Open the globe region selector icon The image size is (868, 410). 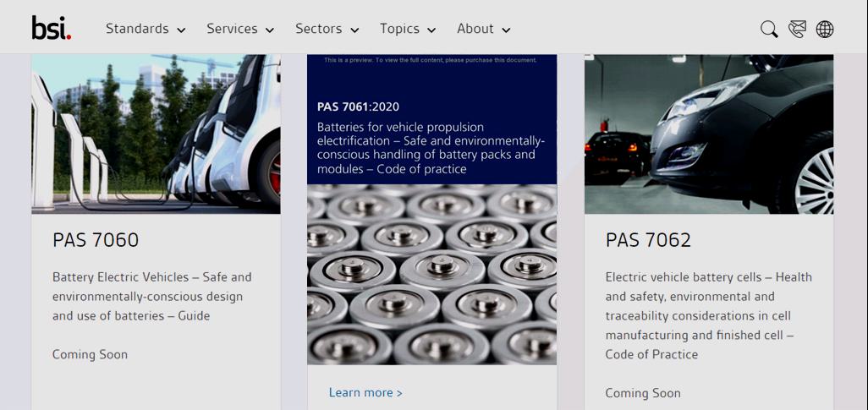click(x=825, y=30)
